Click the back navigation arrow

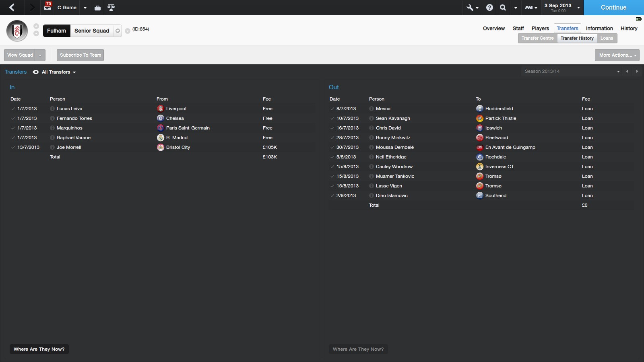(x=12, y=8)
